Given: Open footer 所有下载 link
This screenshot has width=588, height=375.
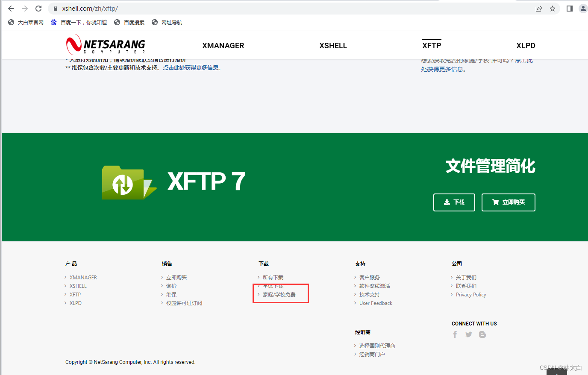Looking at the screenshot, I should point(273,278).
